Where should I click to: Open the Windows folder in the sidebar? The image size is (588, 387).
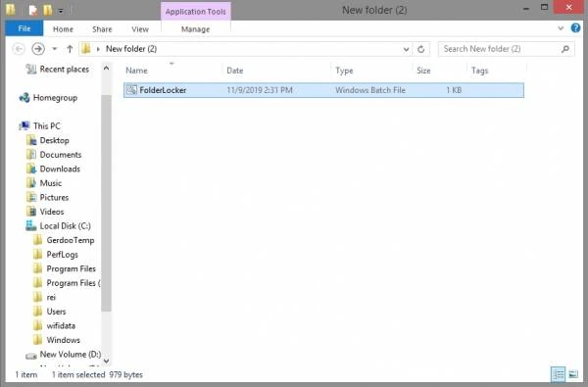[x=63, y=340]
